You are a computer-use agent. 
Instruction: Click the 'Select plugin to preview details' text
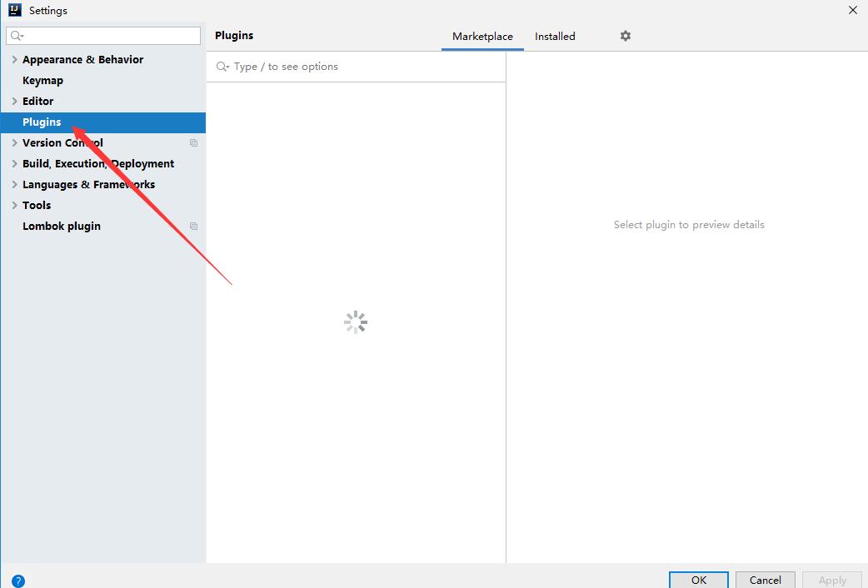point(689,225)
